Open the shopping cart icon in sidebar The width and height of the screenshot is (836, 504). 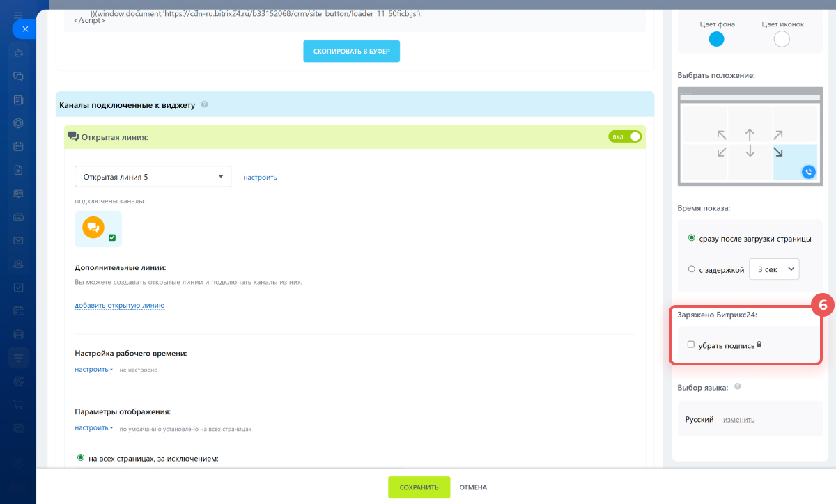pos(19,404)
